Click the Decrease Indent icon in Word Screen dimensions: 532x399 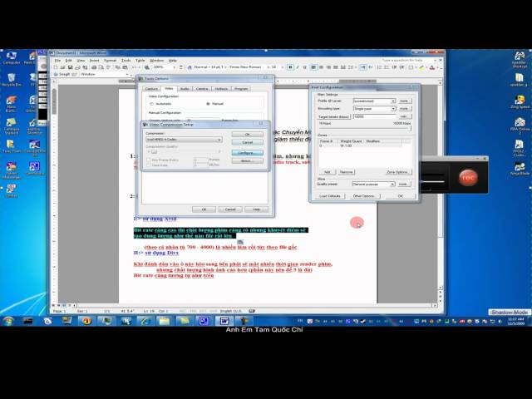click(394, 67)
